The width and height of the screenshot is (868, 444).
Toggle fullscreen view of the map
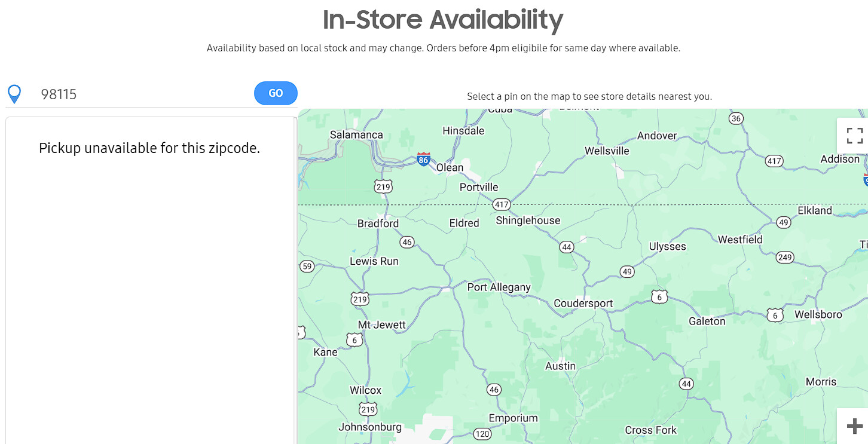855,136
